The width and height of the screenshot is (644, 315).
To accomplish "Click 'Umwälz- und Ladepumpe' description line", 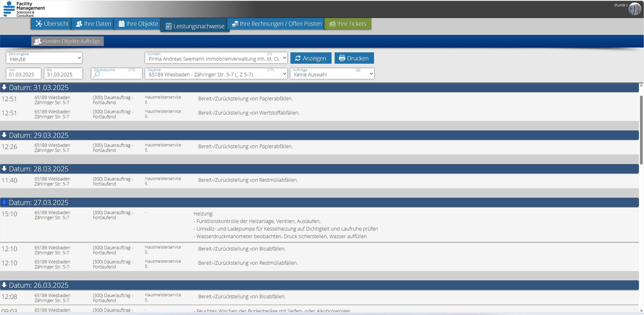I will (286, 229).
